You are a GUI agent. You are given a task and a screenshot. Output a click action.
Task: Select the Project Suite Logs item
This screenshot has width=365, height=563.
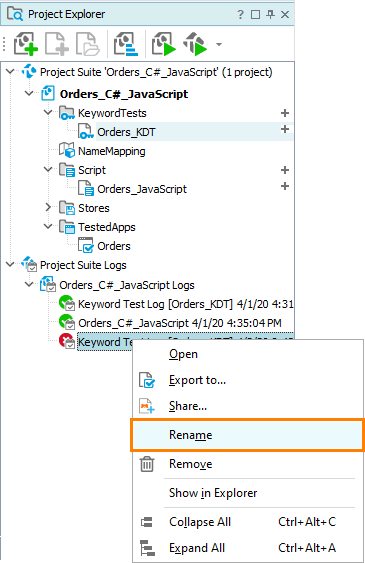click(x=83, y=265)
